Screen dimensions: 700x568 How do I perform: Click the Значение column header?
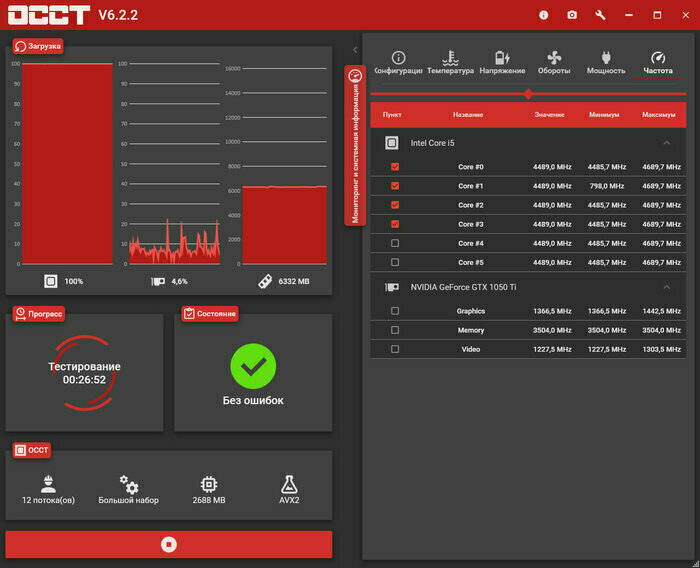(x=550, y=115)
